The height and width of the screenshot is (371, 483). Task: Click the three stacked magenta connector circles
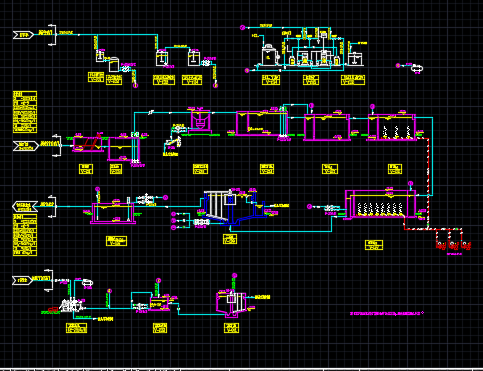(173, 221)
